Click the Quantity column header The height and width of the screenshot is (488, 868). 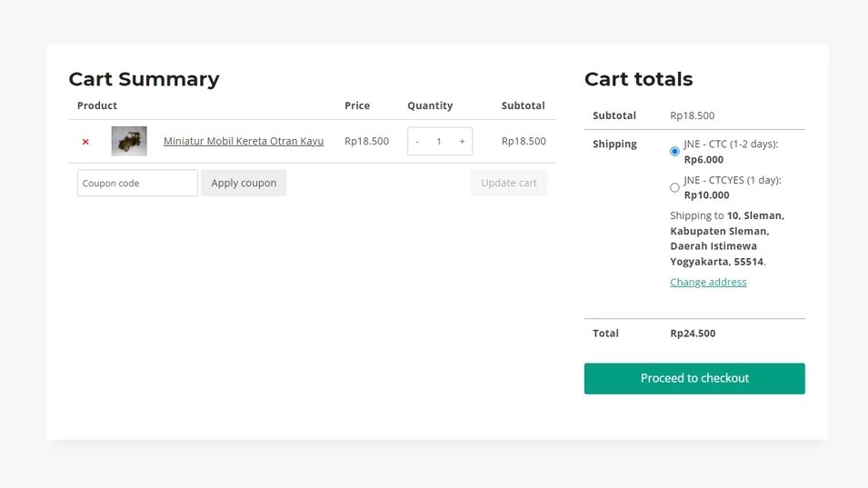[x=430, y=105]
